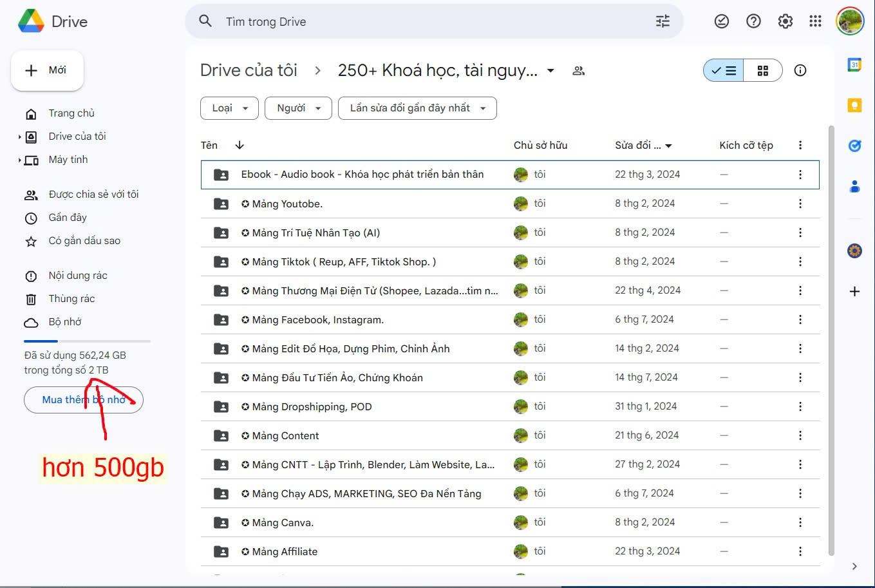Click the Mới new button
Viewport: 875px width, 588px height.
click(47, 70)
